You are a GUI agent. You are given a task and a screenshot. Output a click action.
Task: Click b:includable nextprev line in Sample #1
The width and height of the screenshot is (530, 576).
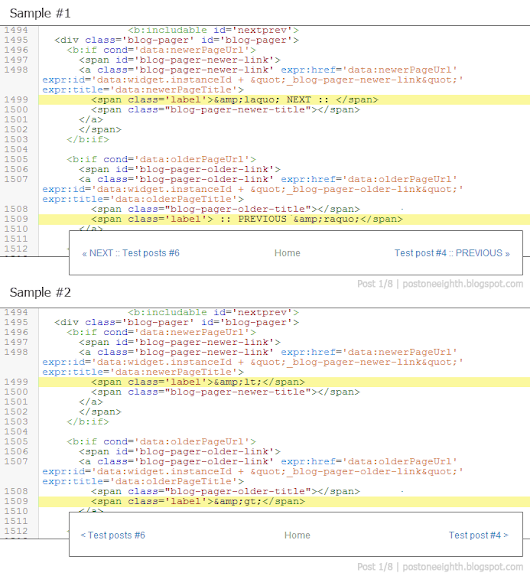[213, 30]
